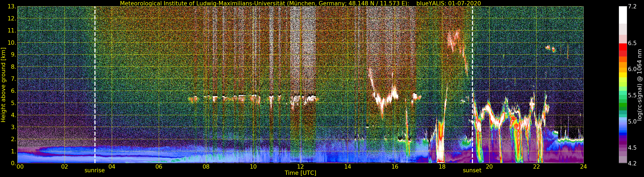Click the colorbar value '5.5'
The image size is (644, 177).
click(632, 95)
